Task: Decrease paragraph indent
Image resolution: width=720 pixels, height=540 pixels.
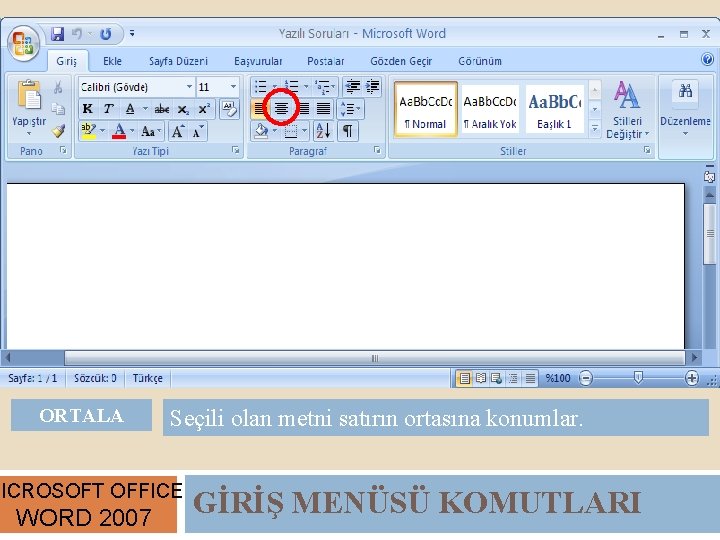Action: point(353,86)
